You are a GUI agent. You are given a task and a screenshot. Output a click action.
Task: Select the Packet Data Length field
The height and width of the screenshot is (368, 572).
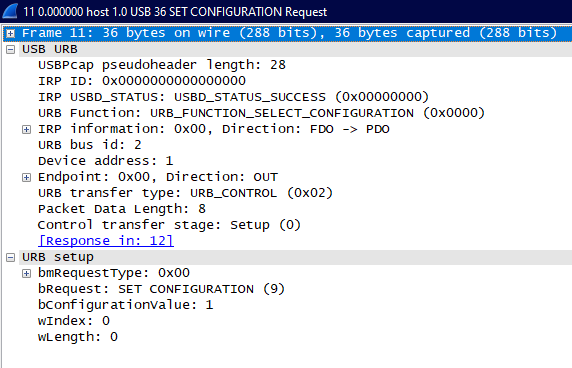(122, 209)
